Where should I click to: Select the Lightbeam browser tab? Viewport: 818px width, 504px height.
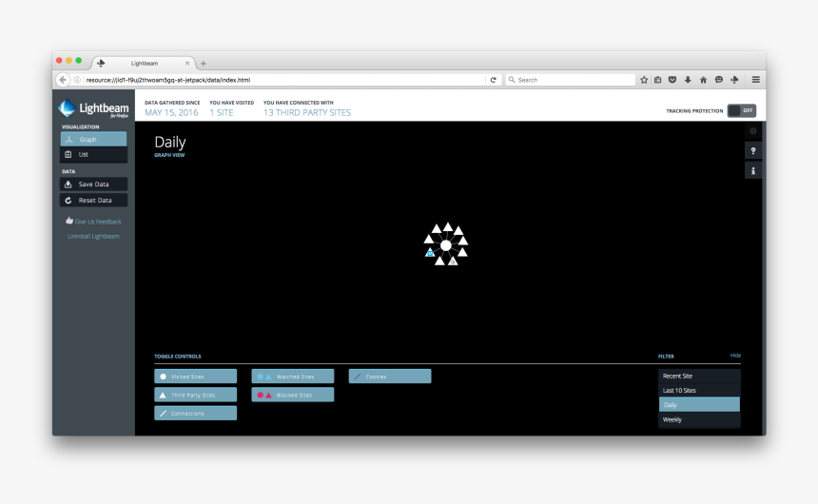click(x=143, y=63)
